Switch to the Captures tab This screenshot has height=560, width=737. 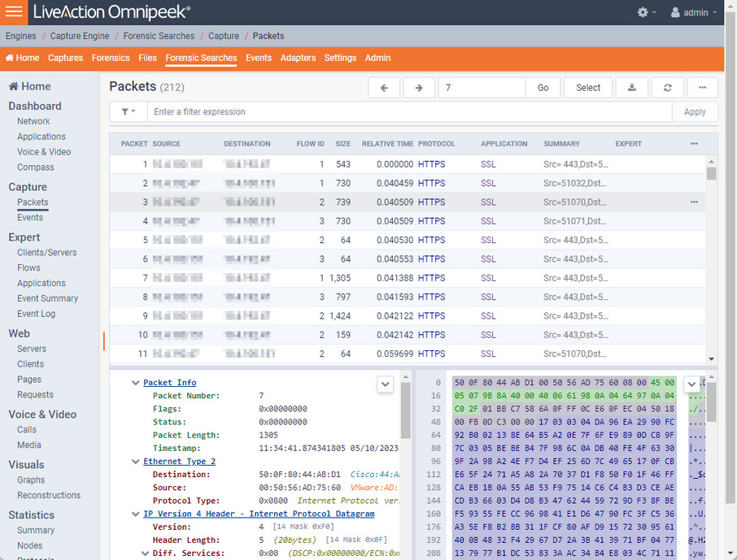point(66,58)
